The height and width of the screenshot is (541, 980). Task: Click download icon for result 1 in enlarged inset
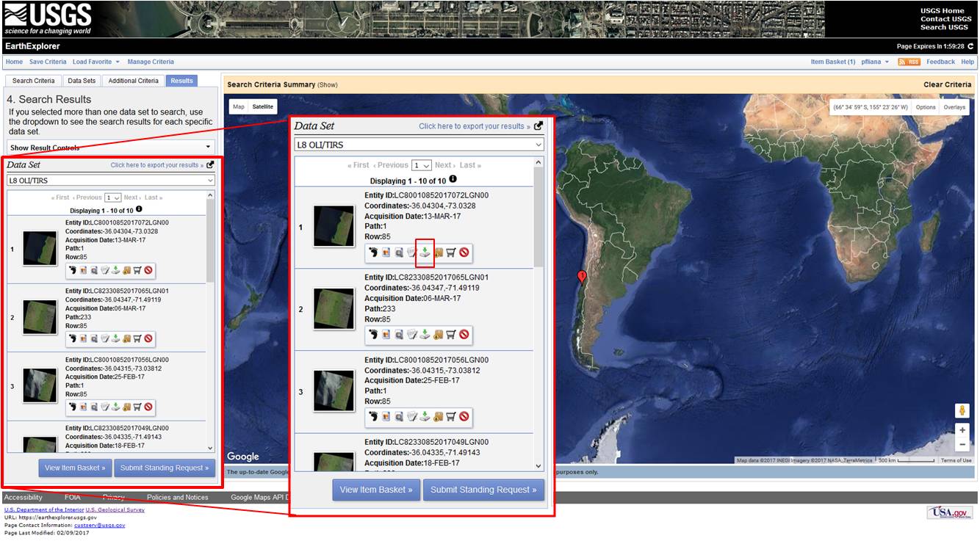pyautogui.click(x=425, y=253)
